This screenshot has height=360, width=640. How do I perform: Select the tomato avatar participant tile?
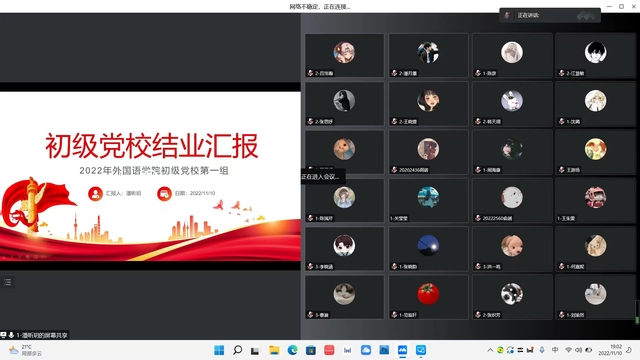pos(428,297)
